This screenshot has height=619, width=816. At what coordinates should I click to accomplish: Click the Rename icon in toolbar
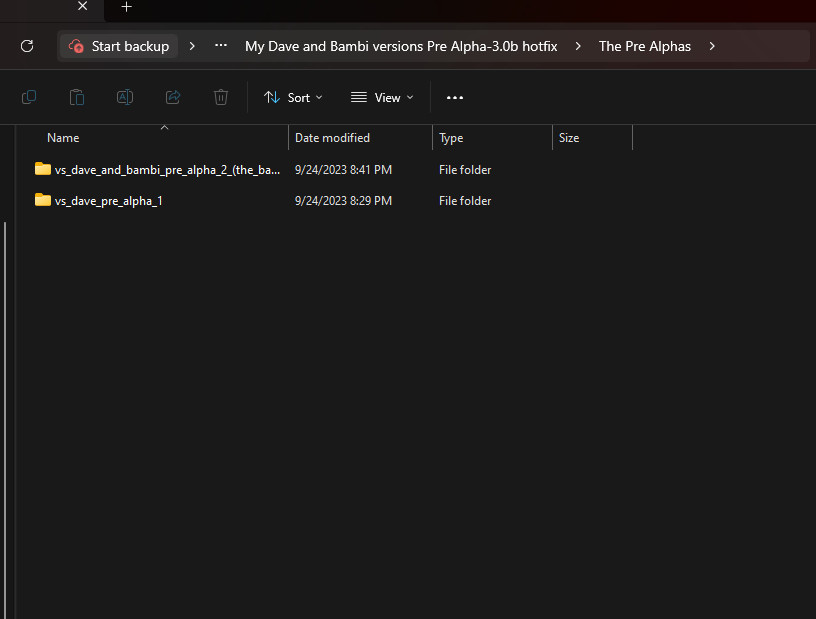click(125, 97)
